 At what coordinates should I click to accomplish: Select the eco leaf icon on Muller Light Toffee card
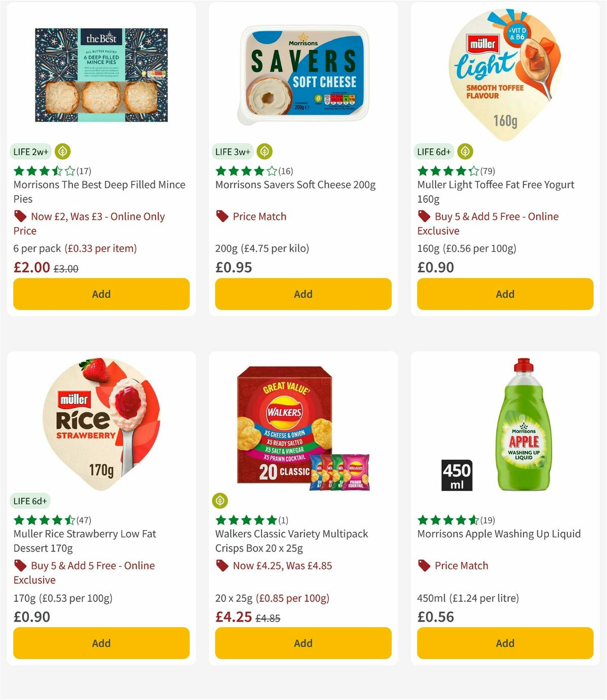point(465,151)
